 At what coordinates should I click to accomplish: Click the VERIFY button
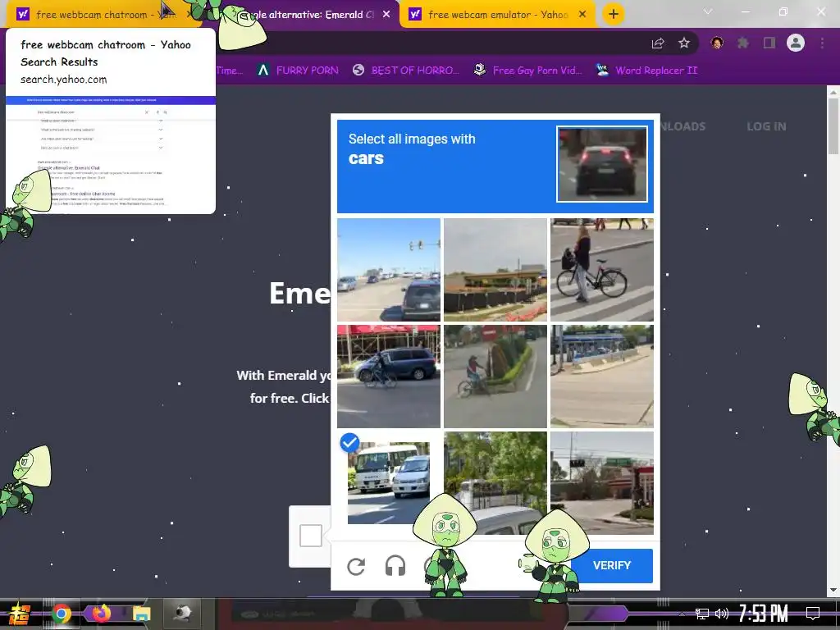point(612,566)
